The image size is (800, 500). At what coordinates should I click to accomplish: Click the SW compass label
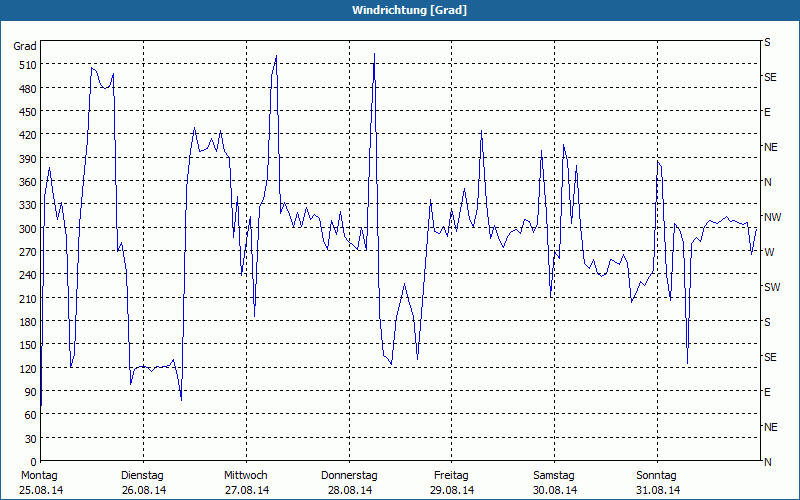click(772, 287)
